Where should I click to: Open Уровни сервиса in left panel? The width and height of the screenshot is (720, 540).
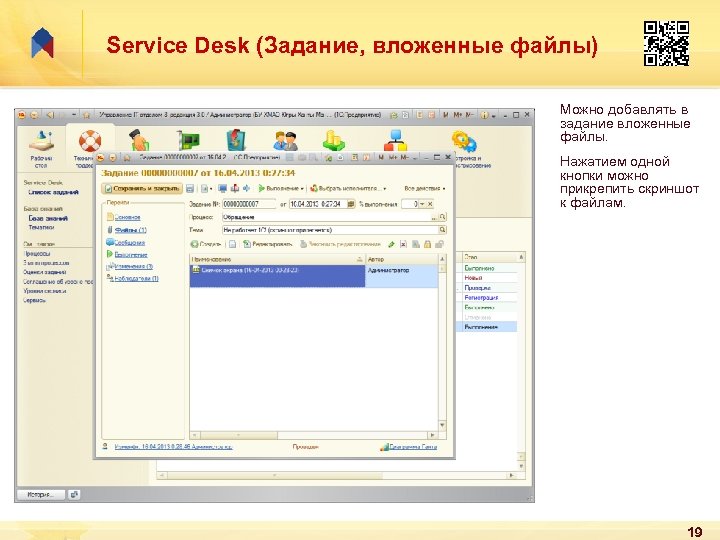(x=45, y=291)
